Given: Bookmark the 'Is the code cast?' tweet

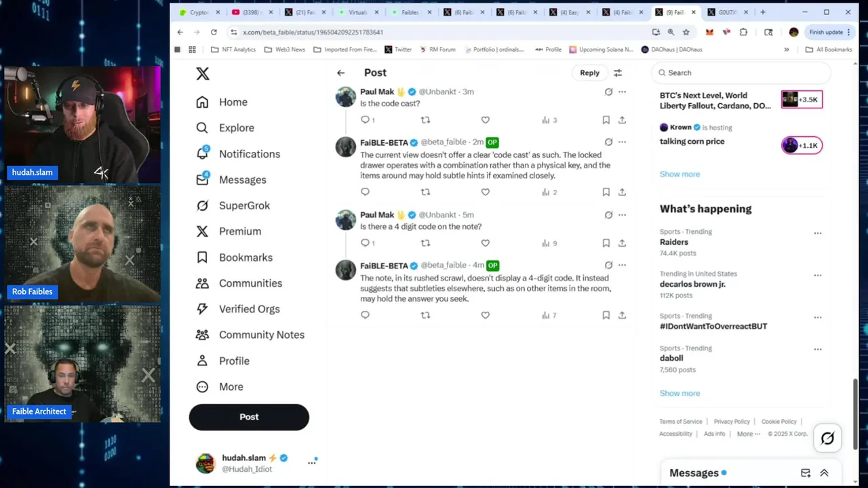Looking at the screenshot, I should coord(606,120).
